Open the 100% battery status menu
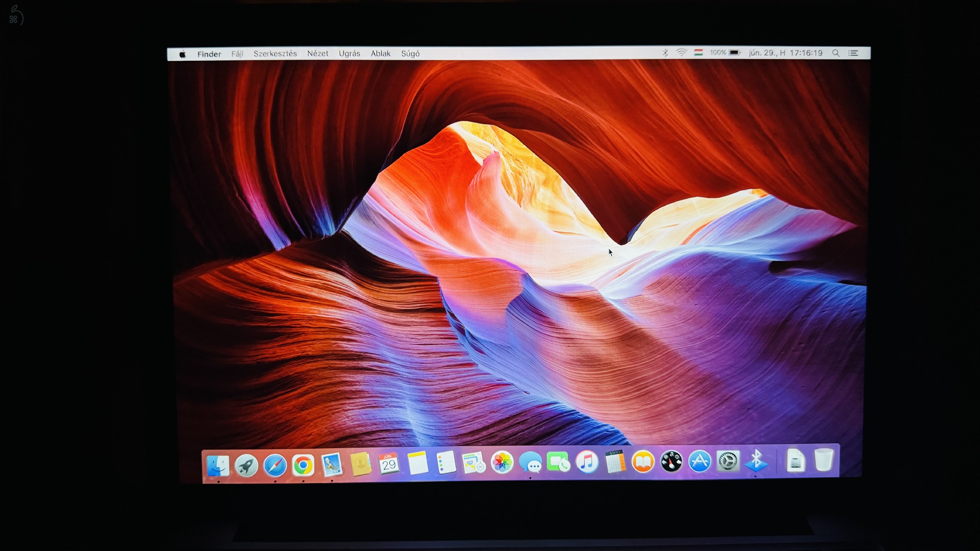980x551 pixels. (725, 53)
